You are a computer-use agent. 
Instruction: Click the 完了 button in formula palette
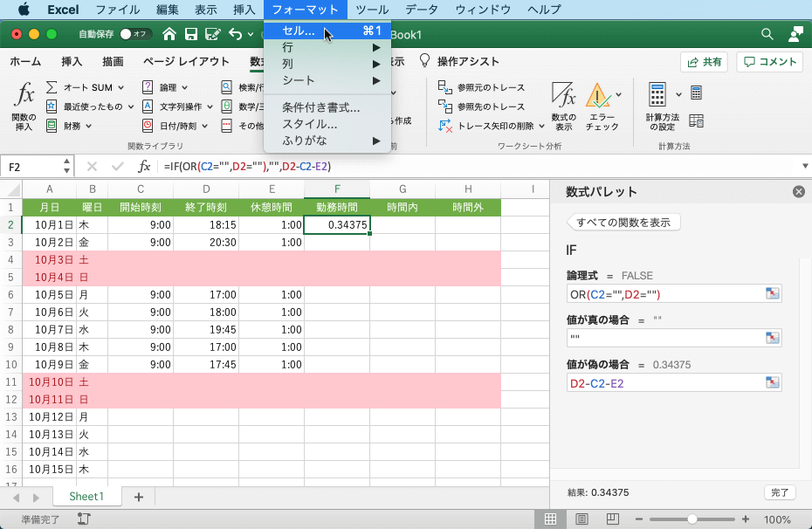[780, 492]
